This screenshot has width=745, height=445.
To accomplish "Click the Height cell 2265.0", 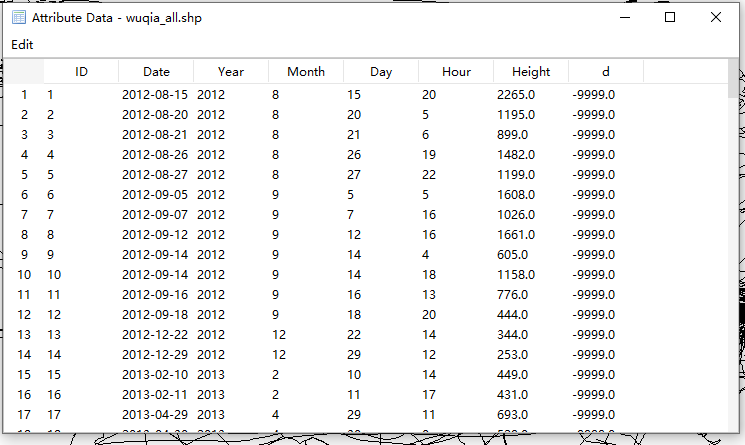I will pyautogui.click(x=517, y=94).
